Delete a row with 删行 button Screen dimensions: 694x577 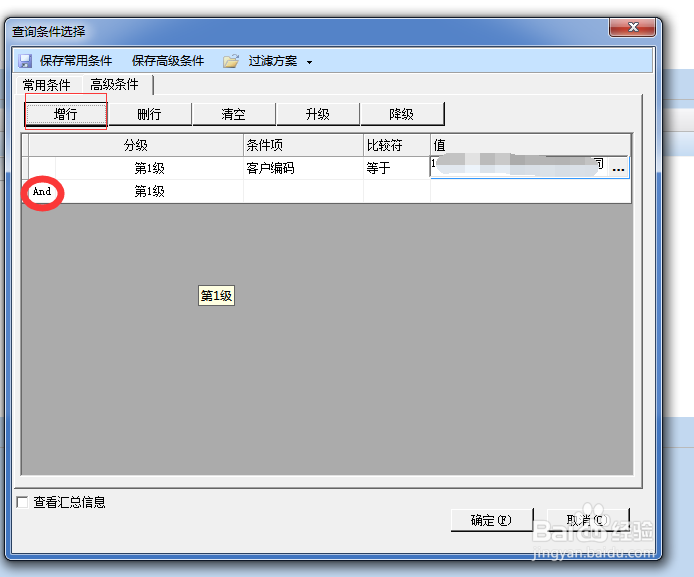click(150, 114)
